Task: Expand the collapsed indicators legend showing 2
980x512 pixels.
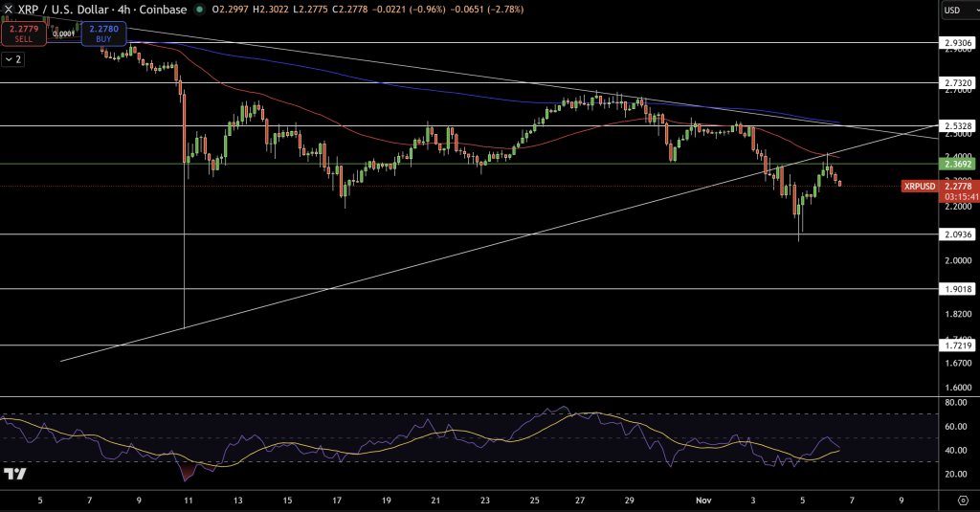Action: coord(13,59)
